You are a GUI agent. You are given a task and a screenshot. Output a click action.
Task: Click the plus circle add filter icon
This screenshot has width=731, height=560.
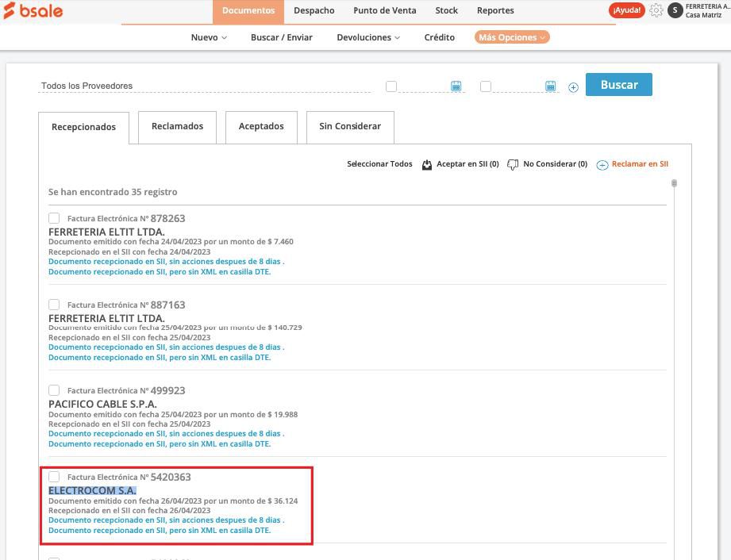[573, 87]
